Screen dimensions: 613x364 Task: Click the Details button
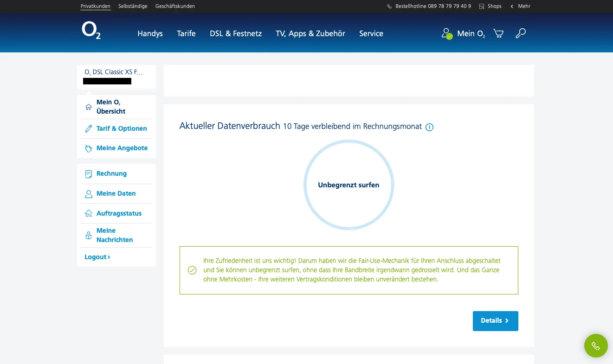[x=495, y=321]
